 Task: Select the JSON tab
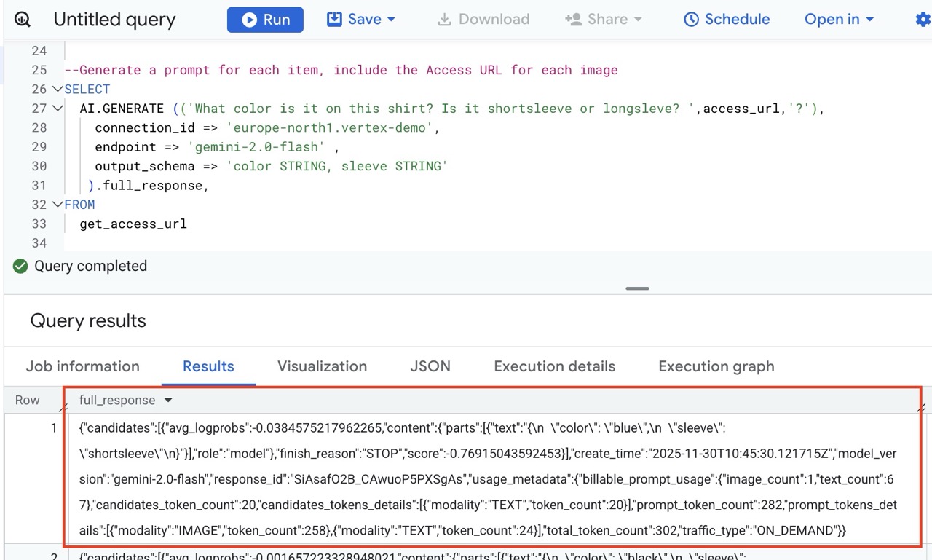pos(430,366)
